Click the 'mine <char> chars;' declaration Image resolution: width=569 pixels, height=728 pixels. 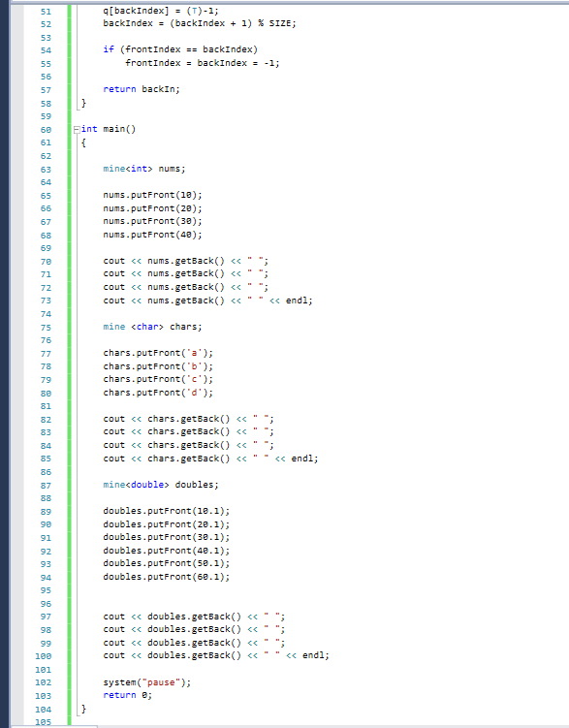tap(153, 327)
